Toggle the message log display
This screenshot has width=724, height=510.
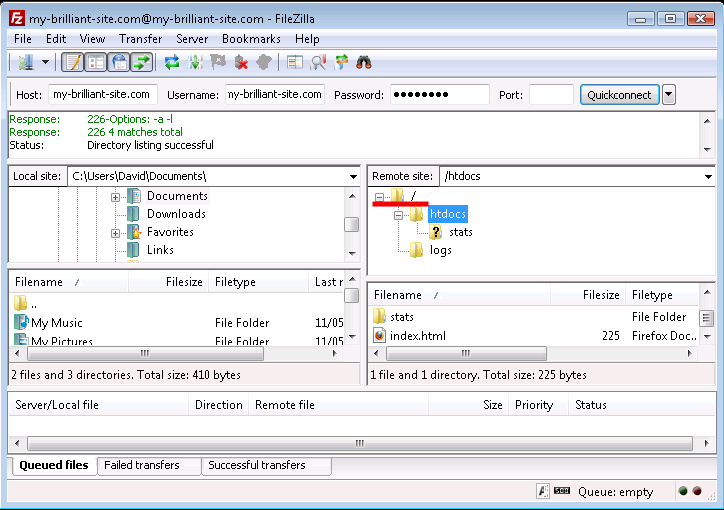pyautogui.click(x=72, y=62)
